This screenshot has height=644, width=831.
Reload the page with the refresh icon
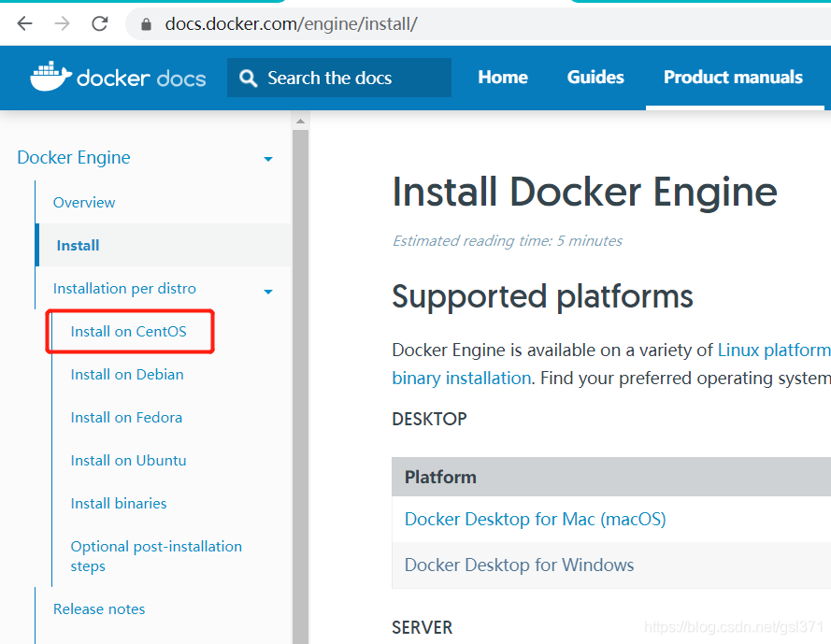coord(100,23)
